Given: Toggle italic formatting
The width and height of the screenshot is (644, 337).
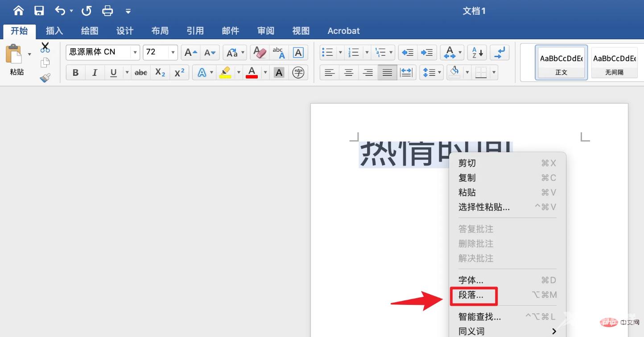Looking at the screenshot, I should tap(95, 72).
